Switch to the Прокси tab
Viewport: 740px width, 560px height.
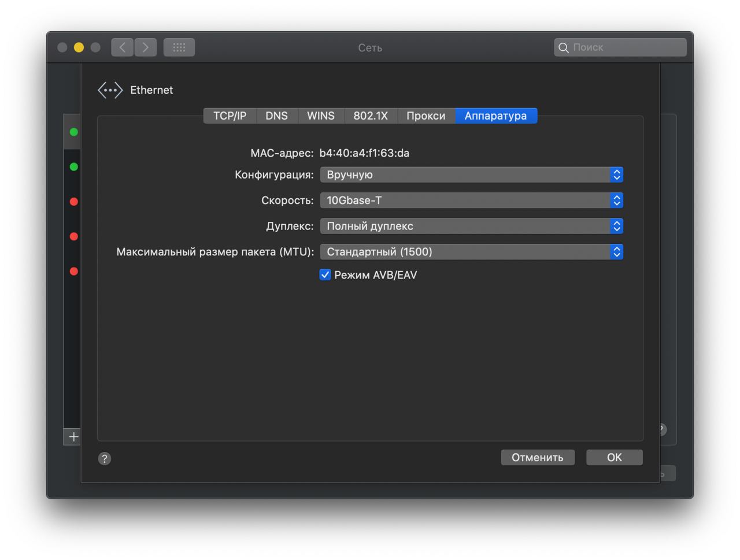(x=426, y=116)
